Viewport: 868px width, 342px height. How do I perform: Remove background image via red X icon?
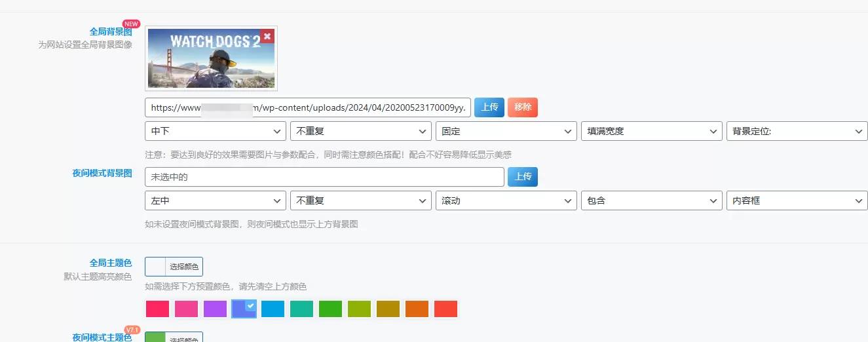pyautogui.click(x=267, y=36)
